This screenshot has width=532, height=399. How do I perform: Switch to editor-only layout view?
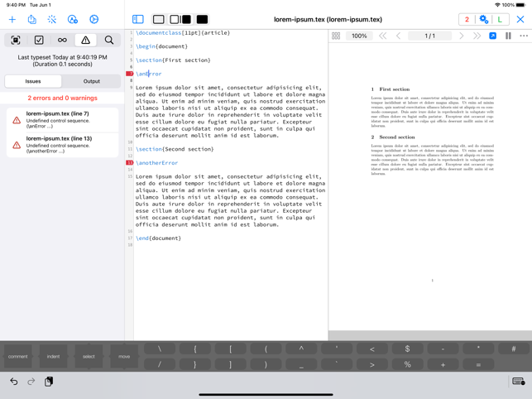159,19
